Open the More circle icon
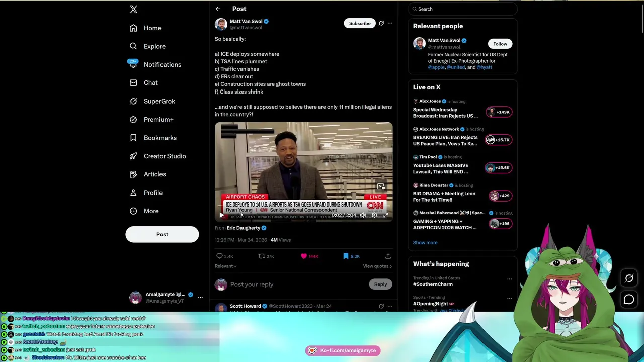644x362 pixels. tap(133, 211)
